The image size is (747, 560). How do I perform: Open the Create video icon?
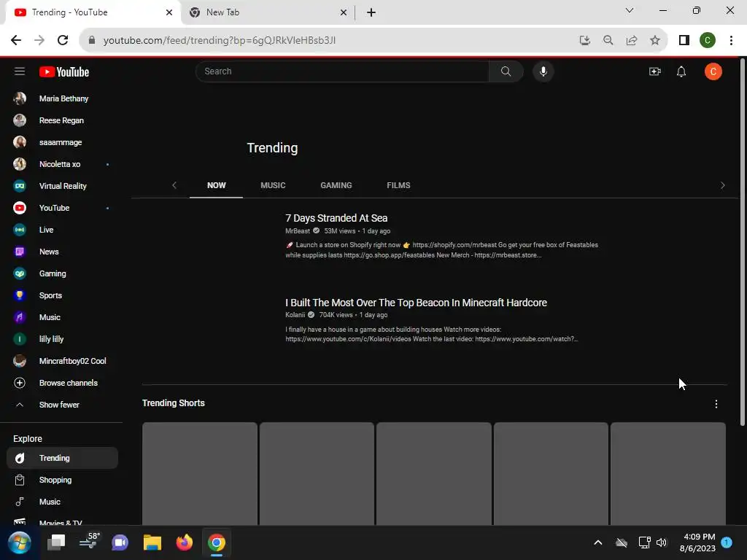655,71
